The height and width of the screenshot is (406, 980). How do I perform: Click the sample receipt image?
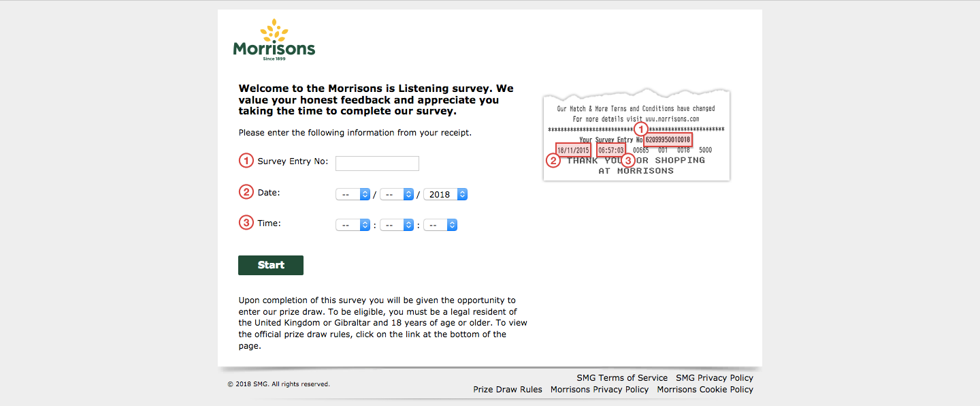636,134
